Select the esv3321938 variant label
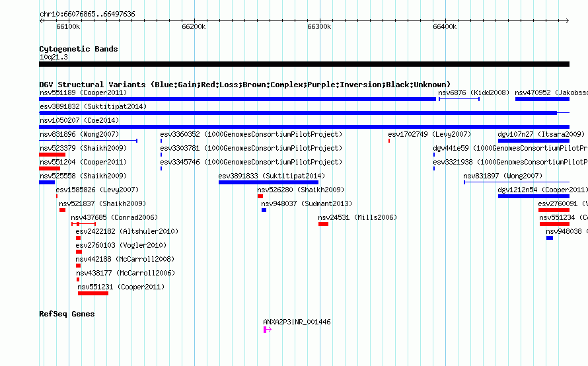The image size is (588, 366). (x=511, y=162)
